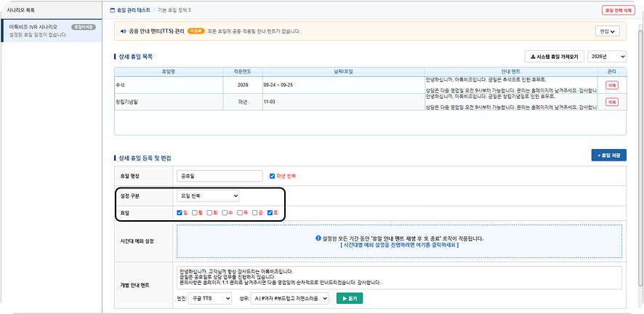The height and width of the screenshot is (314, 644).
Task: Delete the 추석 holiday row
Action: click(611, 85)
